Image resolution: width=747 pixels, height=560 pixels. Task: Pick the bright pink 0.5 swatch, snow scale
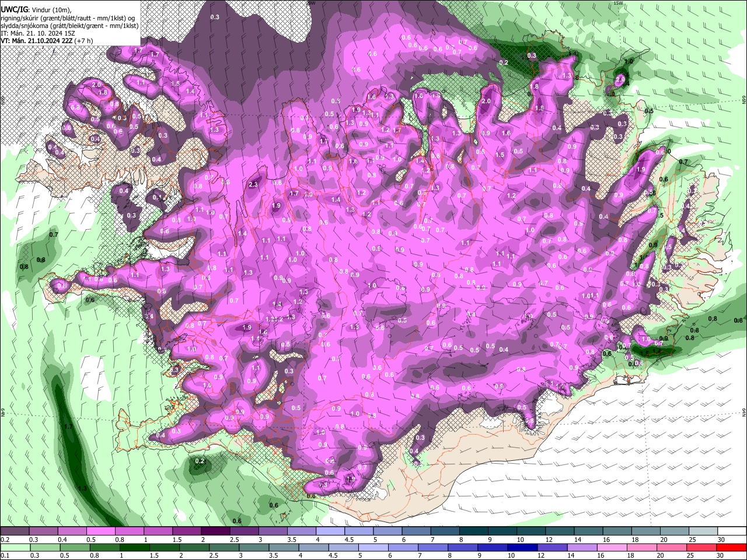[100, 531]
